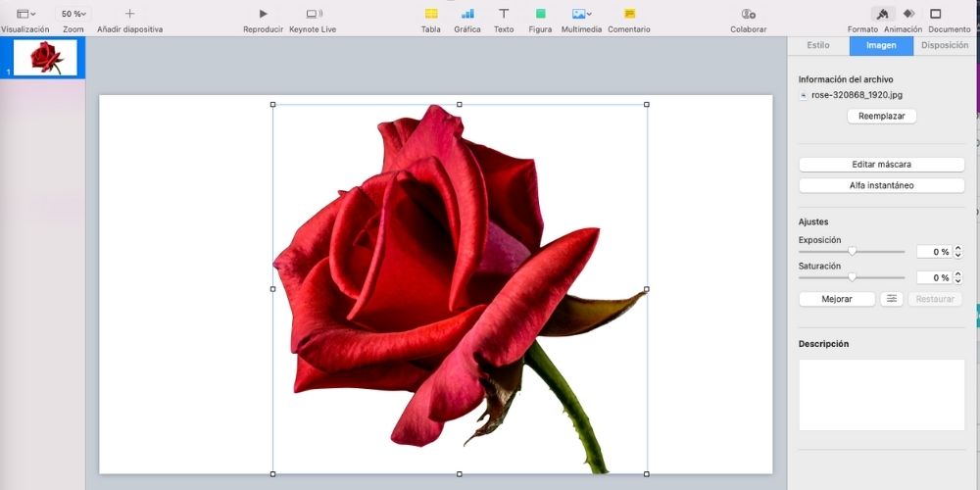
Task: Add a comment with Comentario
Action: [x=630, y=14]
